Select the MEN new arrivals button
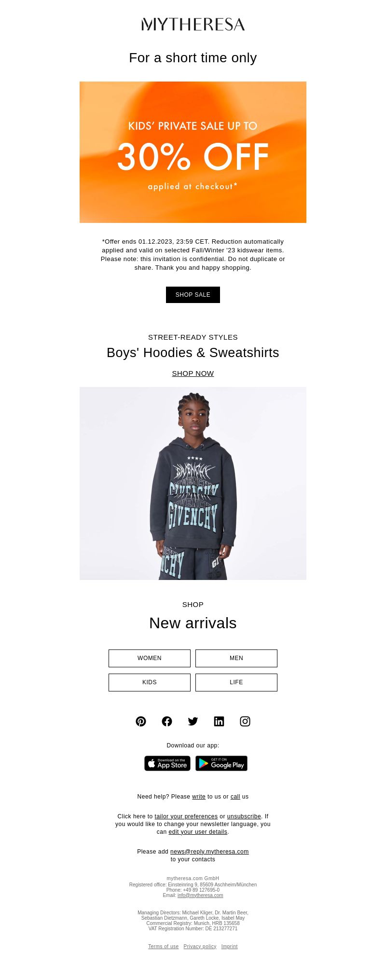Image resolution: width=386 pixels, height=980 pixels. pyautogui.click(x=236, y=658)
